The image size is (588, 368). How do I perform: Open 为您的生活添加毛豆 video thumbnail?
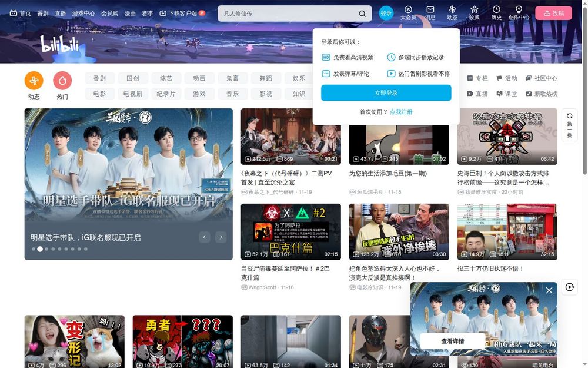tap(399, 145)
